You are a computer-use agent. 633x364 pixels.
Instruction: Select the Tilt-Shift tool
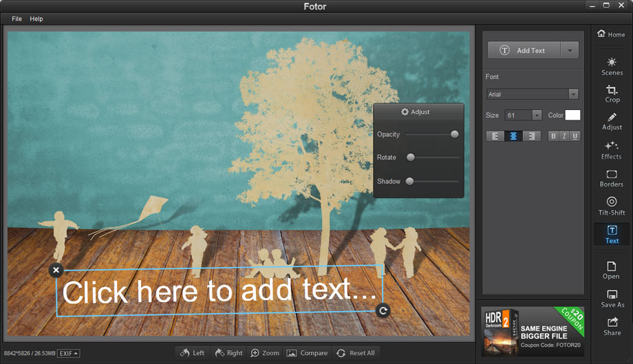[x=611, y=206]
